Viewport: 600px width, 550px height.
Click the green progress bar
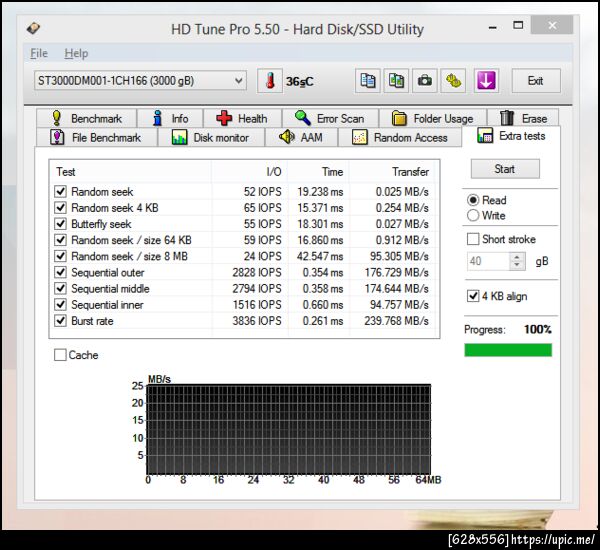click(x=508, y=350)
